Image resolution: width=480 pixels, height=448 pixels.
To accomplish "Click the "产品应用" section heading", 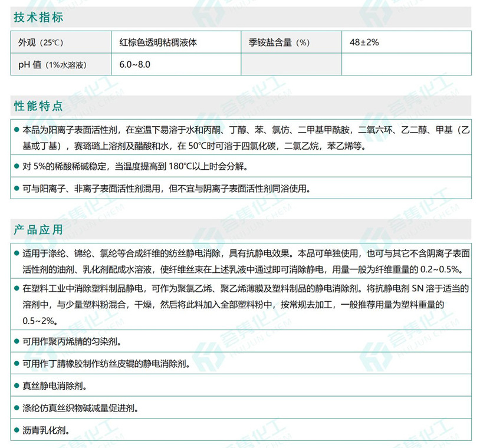I will click(x=38, y=229).
